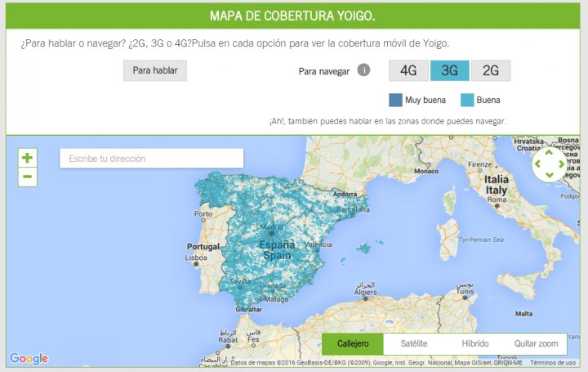Screen dimensions: 588x372
Task: Click the Sevilla label on map
Action: (x=239, y=281)
